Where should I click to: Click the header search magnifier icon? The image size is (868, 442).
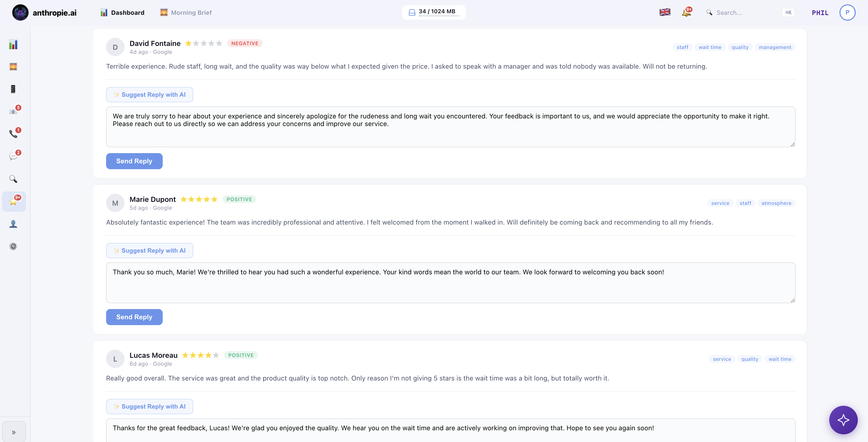coord(709,13)
